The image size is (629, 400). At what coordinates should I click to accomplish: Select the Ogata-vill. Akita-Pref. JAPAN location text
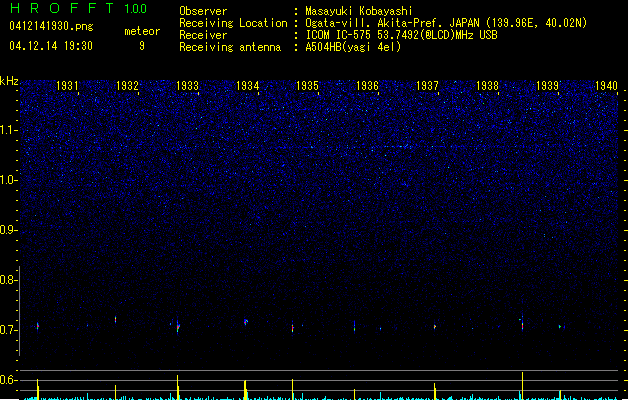coord(446,23)
